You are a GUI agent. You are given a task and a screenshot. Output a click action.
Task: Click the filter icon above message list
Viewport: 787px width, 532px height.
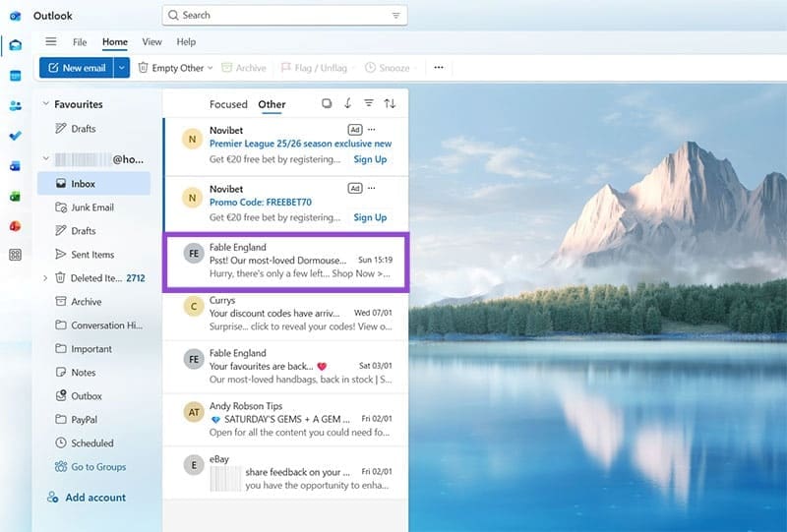click(x=369, y=104)
